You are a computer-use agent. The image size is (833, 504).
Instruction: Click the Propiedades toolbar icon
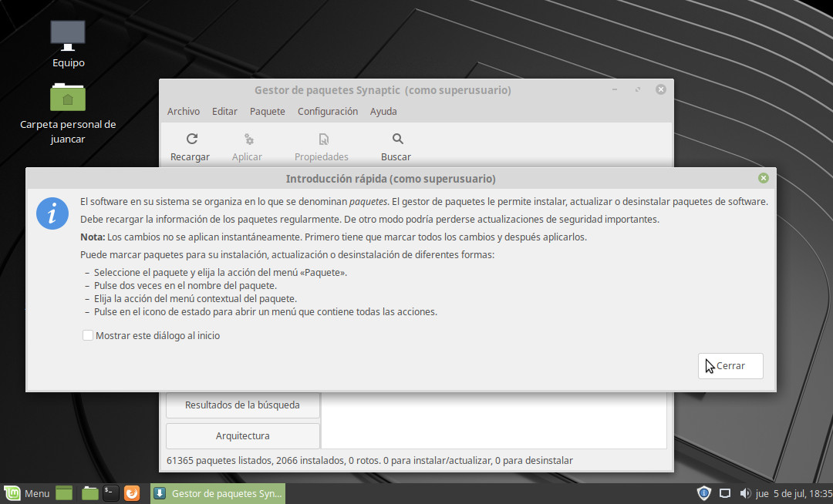tap(323, 139)
